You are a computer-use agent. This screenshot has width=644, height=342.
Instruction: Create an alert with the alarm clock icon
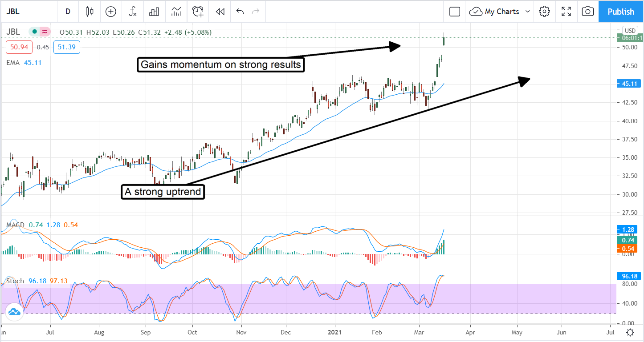pos(198,12)
